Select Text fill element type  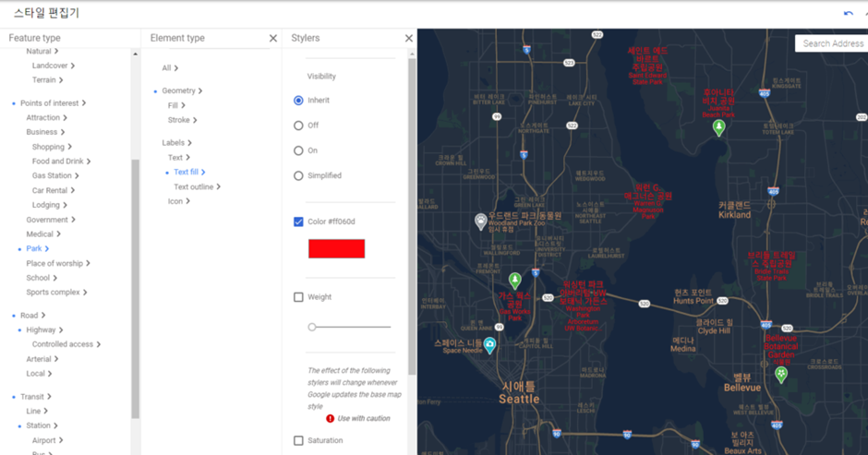pyautogui.click(x=189, y=173)
